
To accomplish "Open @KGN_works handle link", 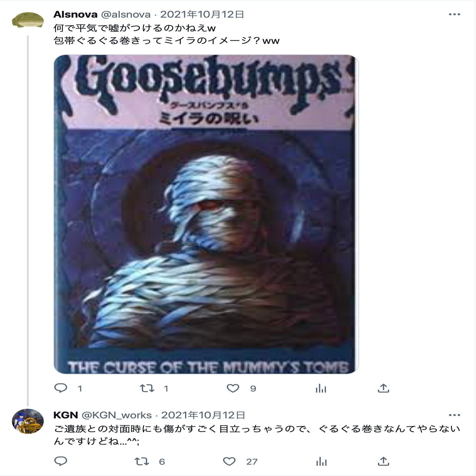I will tap(117, 415).
